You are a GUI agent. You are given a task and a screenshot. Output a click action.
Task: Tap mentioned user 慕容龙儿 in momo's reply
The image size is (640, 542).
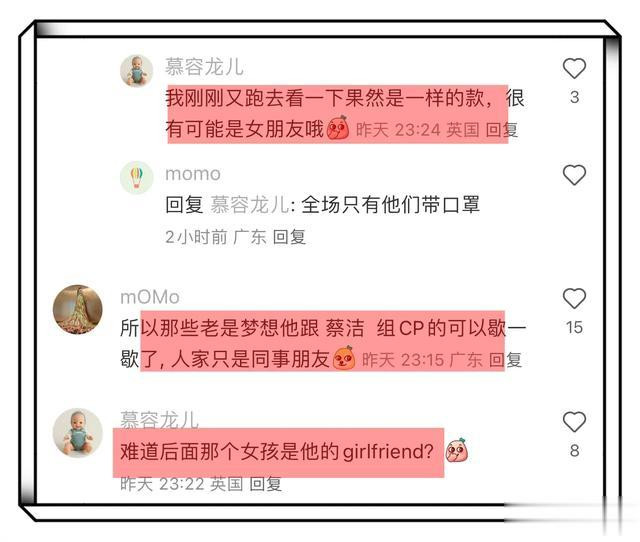point(250,204)
